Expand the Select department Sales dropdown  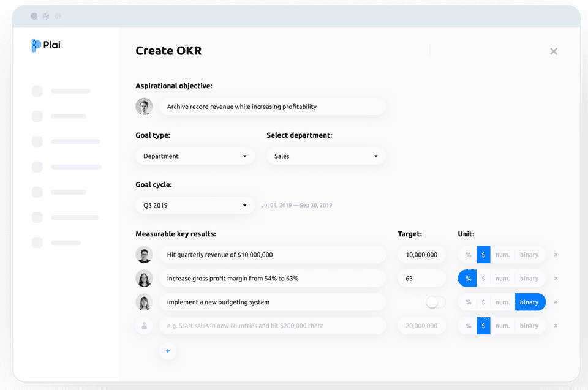326,156
